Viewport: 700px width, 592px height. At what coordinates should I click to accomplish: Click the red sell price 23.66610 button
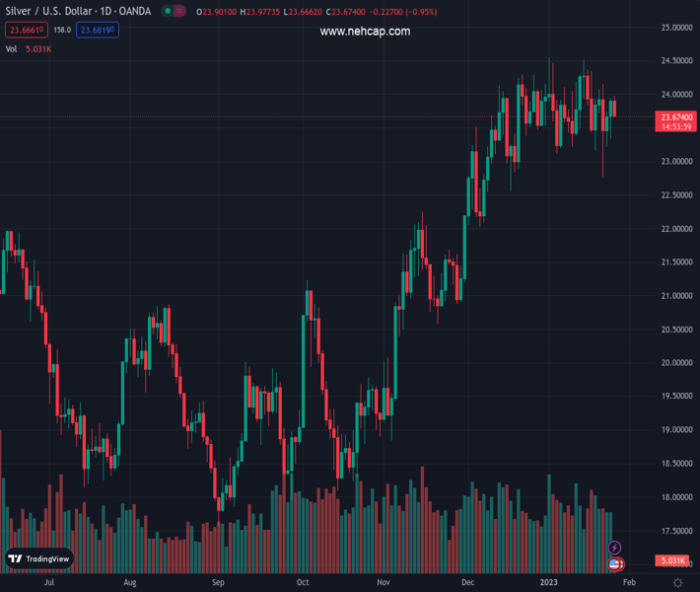pos(23,31)
